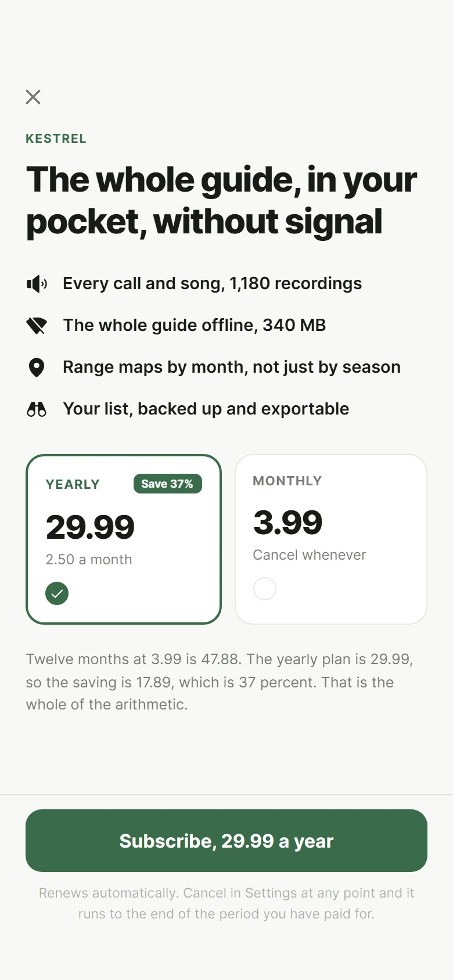Tap the 'Cancel whenever' label
Image resolution: width=453 pixels, height=980 pixels.
(x=310, y=555)
